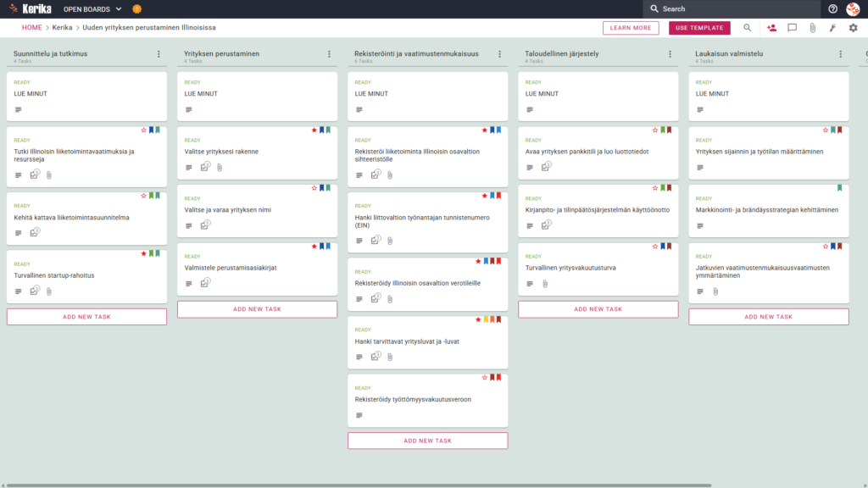Toggle star on Valitse yrityksesi rakenne card
Viewport: 868px width, 488px height.
tap(314, 130)
